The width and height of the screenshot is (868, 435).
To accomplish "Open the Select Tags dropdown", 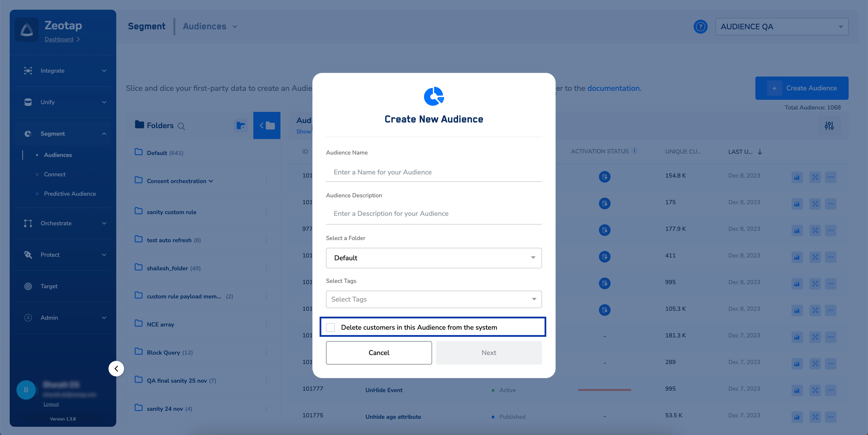I will [x=434, y=299].
